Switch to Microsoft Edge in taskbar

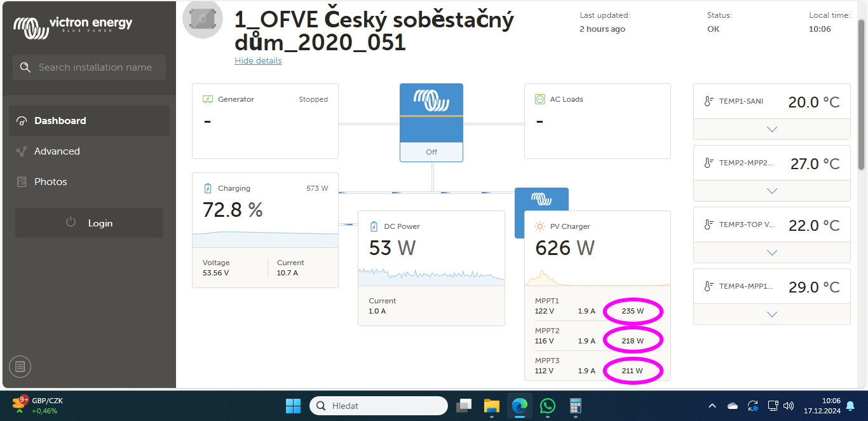coord(520,406)
